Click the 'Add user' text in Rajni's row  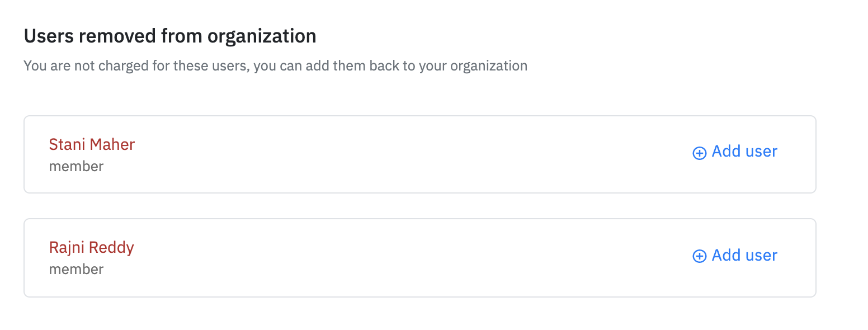click(744, 255)
